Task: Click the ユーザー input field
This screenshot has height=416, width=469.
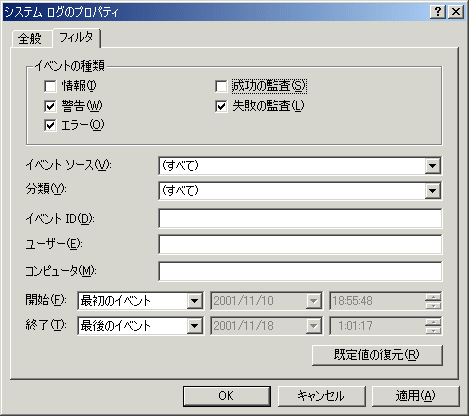Action: 300,244
